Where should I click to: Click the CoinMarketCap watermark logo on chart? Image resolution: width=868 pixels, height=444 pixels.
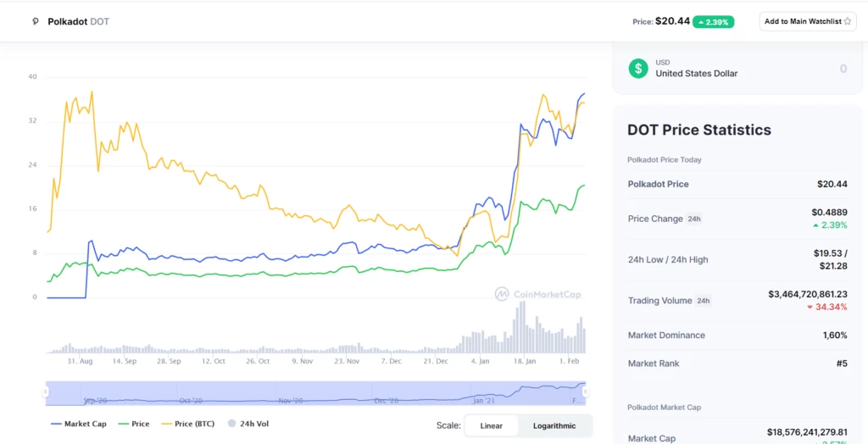(x=537, y=294)
